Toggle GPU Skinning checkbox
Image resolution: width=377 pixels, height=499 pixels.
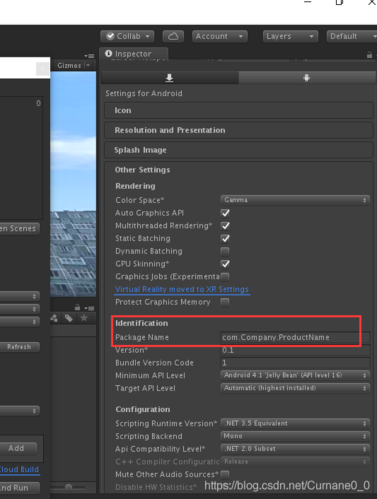[x=225, y=264]
